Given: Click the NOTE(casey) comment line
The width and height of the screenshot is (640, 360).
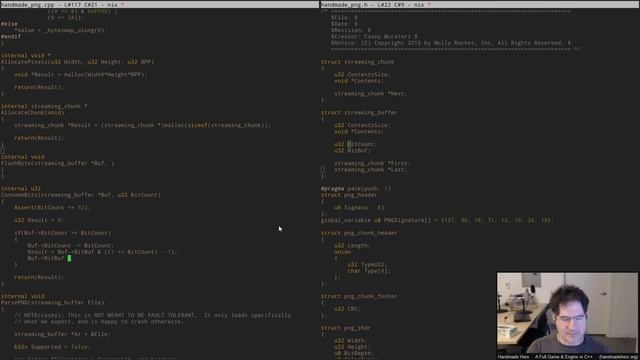Looking at the screenshot, I should coord(153,316).
